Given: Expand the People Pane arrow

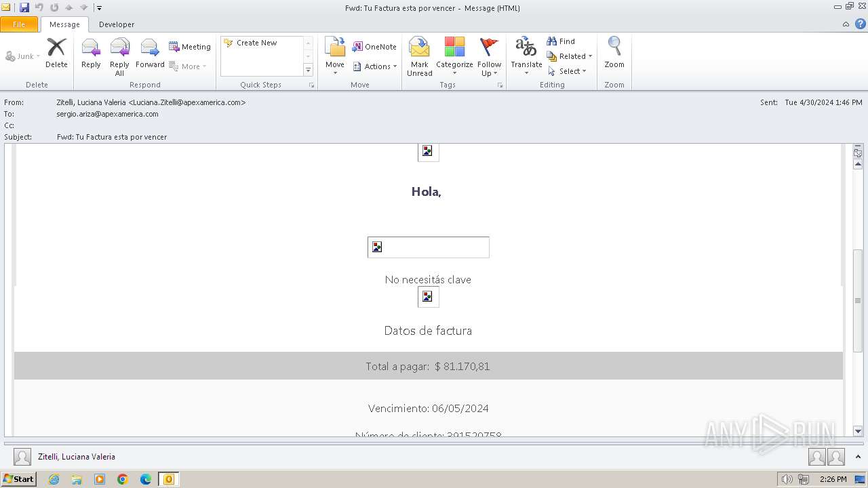Looking at the screenshot, I should [858, 457].
